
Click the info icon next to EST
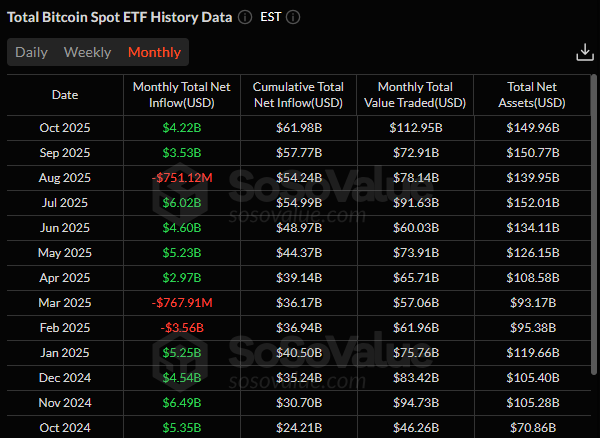(293, 18)
